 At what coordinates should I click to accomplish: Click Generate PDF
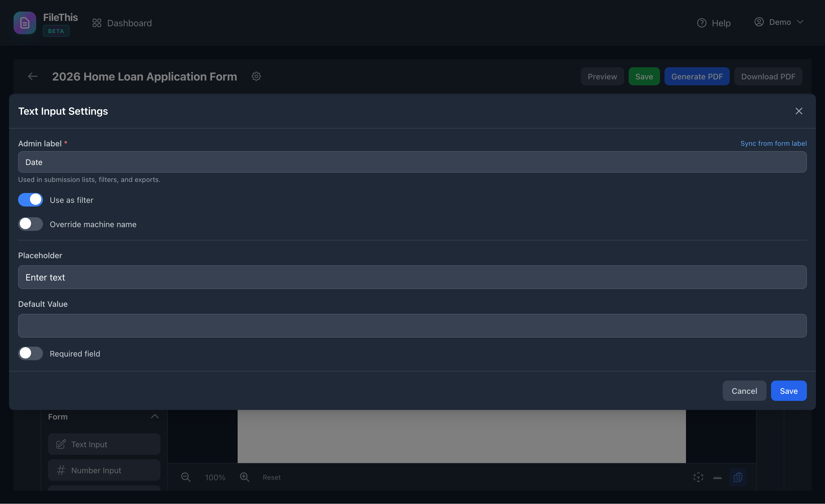pyautogui.click(x=697, y=76)
